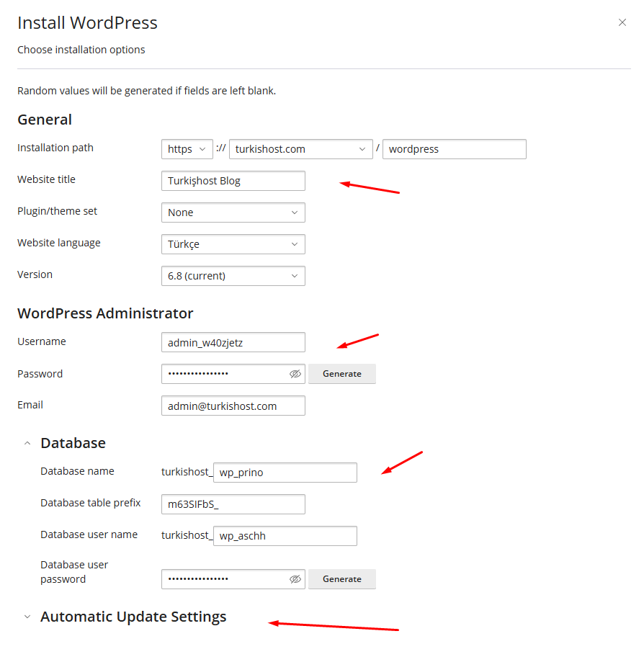
Task: Collapse the Database section chevron
Action: (x=27, y=443)
